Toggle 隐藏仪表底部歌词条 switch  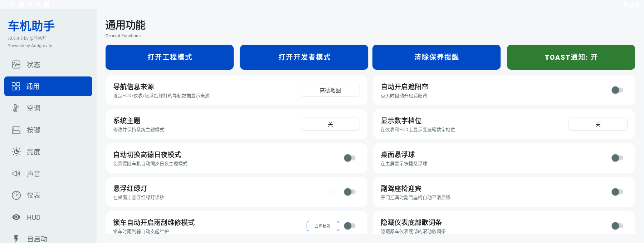tap(617, 226)
